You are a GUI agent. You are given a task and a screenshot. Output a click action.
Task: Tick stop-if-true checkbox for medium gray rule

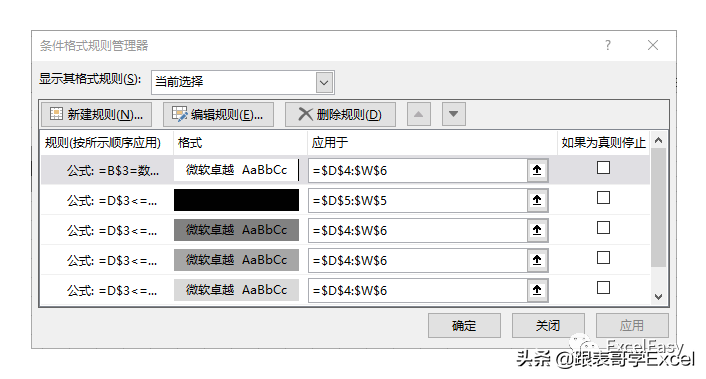click(x=603, y=257)
